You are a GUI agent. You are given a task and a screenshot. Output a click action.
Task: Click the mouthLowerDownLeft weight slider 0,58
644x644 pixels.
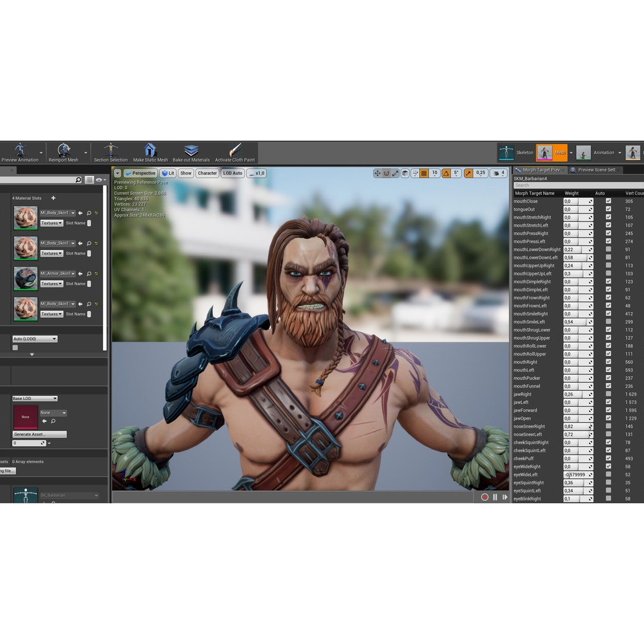click(578, 258)
